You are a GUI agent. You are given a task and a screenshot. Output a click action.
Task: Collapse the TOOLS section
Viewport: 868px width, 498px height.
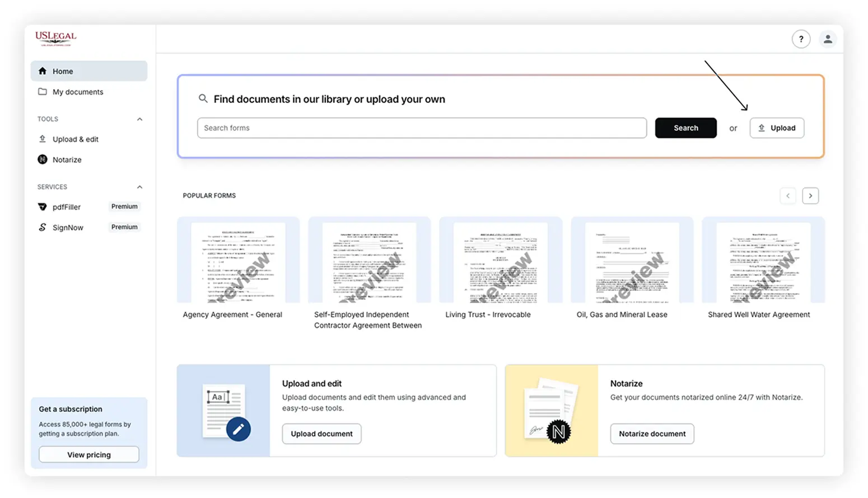[x=139, y=119]
